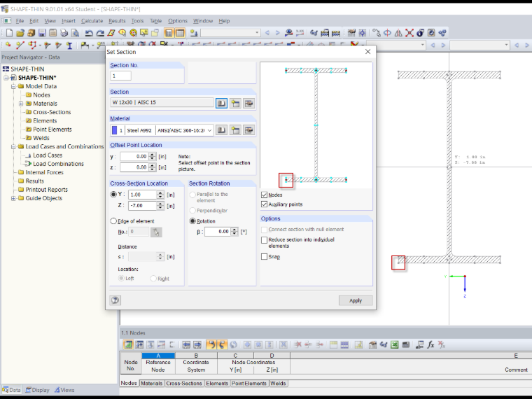Image resolution: width=532 pixels, height=399 pixels.
Task: Enable the Snap checkbox in Options
Action: tap(265, 256)
